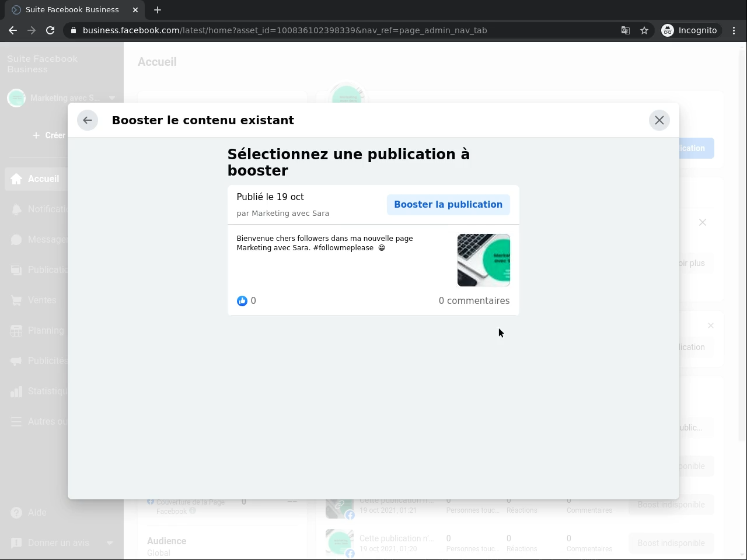747x560 pixels.
Task: Reload the current page
Action: pos(50,30)
